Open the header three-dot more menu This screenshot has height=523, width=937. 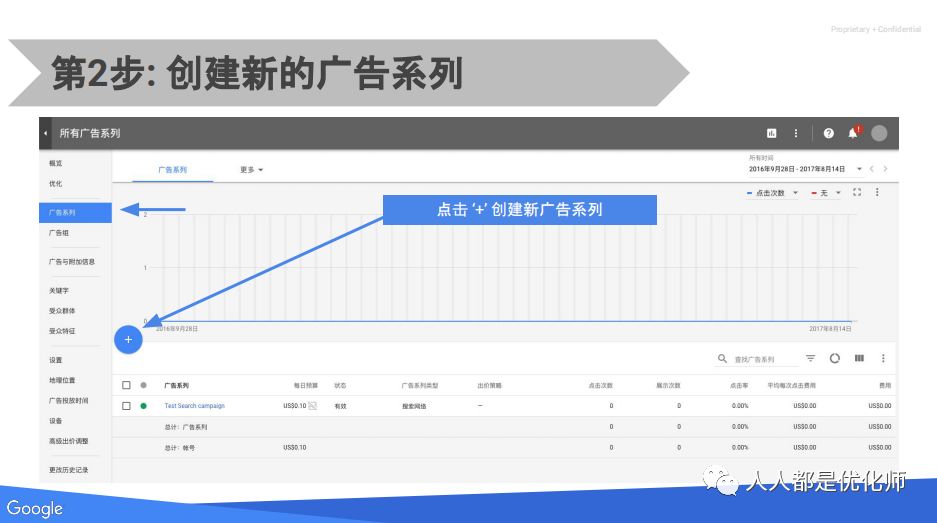(x=795, y=133)
